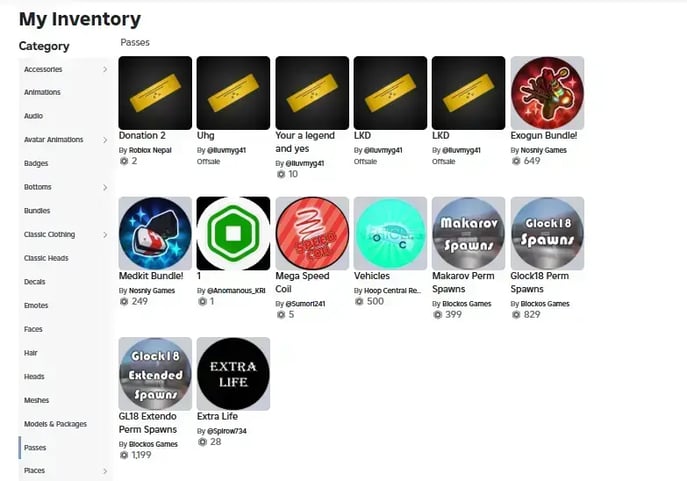Open the Donation 2 golden ticket thumbnail
This screenshot has height=481, width=687.
click(155, 93)
